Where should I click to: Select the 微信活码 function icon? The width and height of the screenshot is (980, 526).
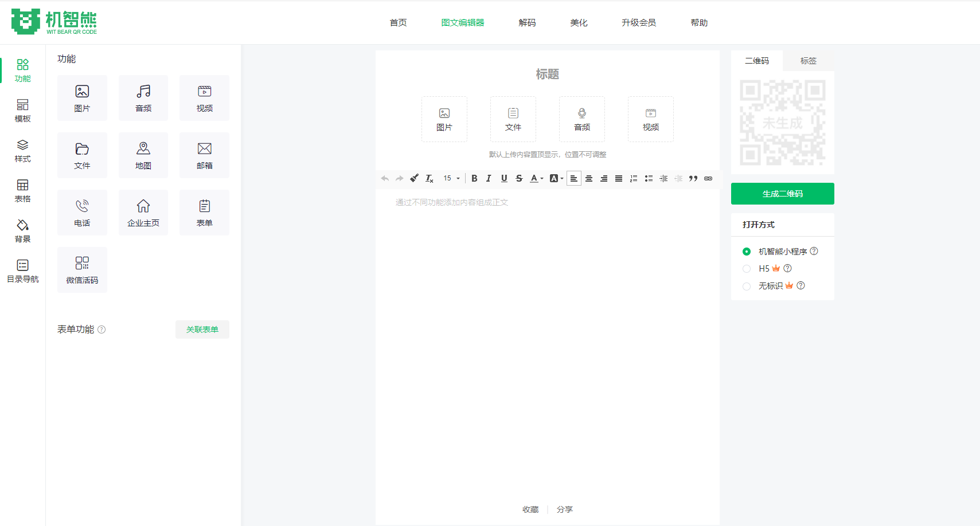pos(82,270)
